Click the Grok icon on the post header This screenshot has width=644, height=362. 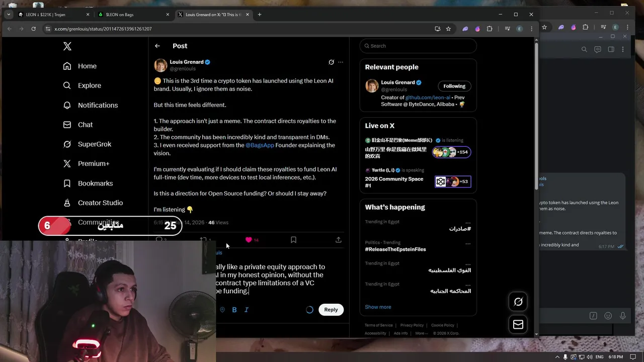[331, 62]
